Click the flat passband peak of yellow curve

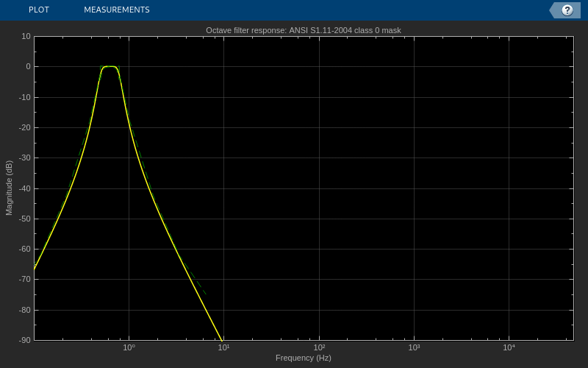[110, 66]
